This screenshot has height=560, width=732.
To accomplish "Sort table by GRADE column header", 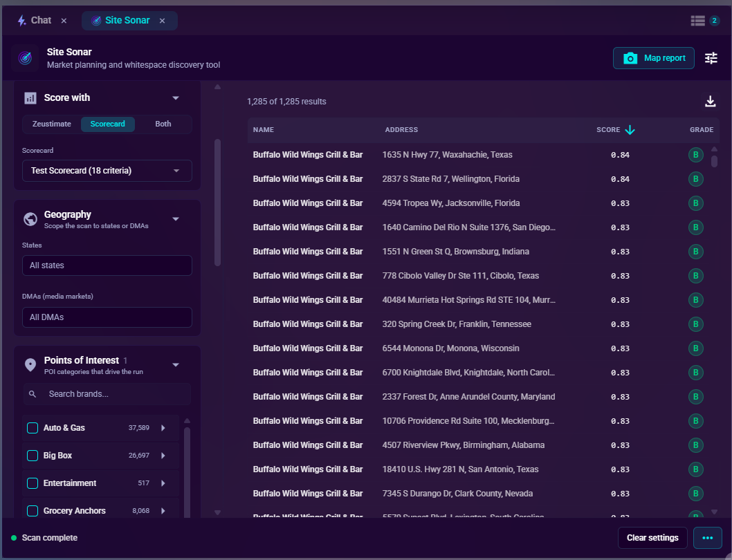I will coord(702,130).
